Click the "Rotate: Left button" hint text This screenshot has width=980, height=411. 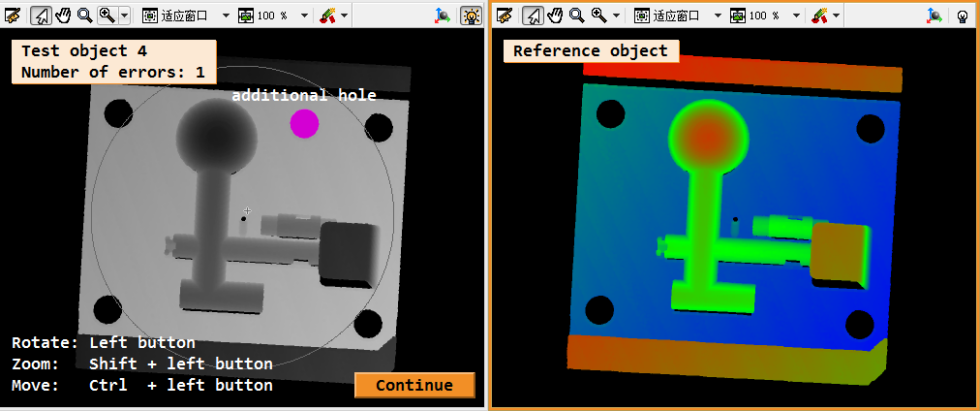tap(103, 343)
